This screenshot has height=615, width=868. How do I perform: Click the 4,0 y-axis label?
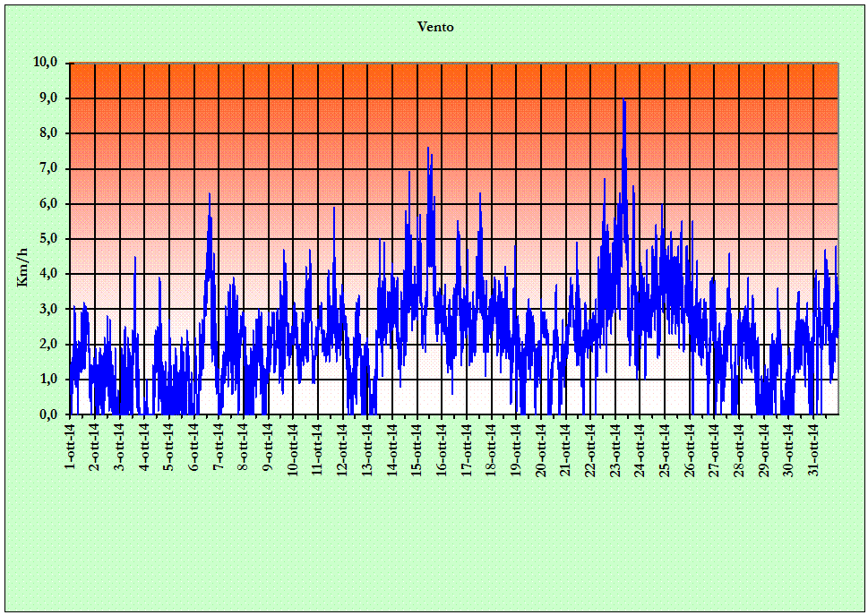[48, 274]
